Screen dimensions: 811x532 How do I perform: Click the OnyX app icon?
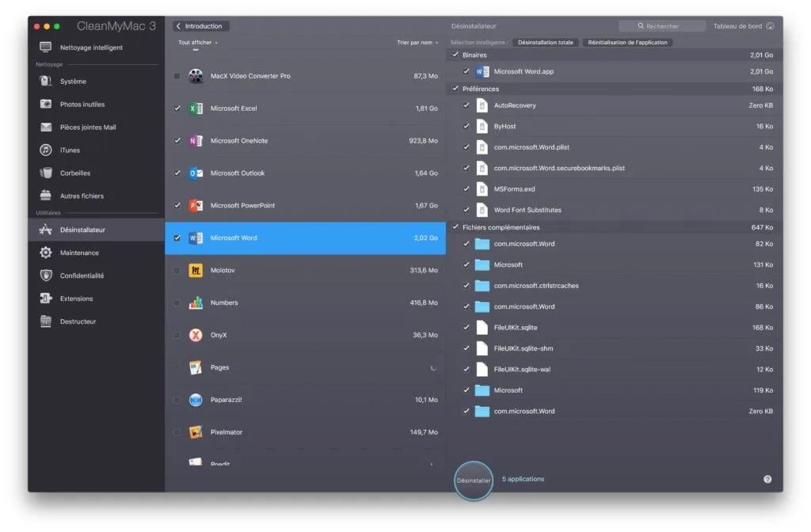coord(196,335)
